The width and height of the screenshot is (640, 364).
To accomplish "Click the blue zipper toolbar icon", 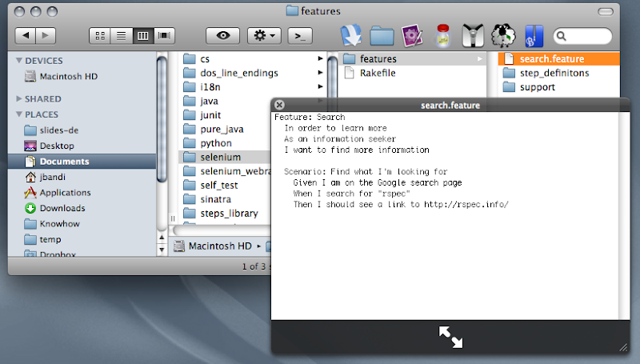I will (534, 36).
